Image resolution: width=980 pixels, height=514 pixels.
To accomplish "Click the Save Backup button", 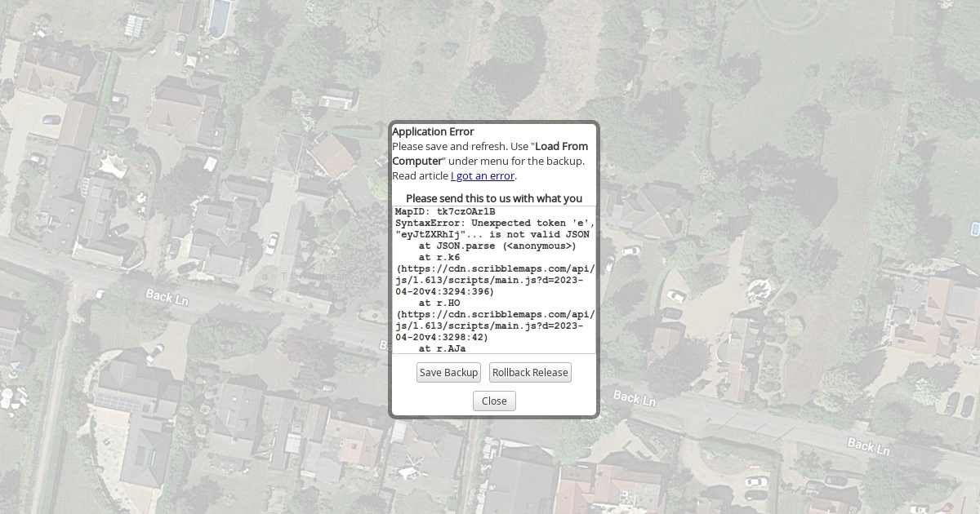I will (448, 373).
